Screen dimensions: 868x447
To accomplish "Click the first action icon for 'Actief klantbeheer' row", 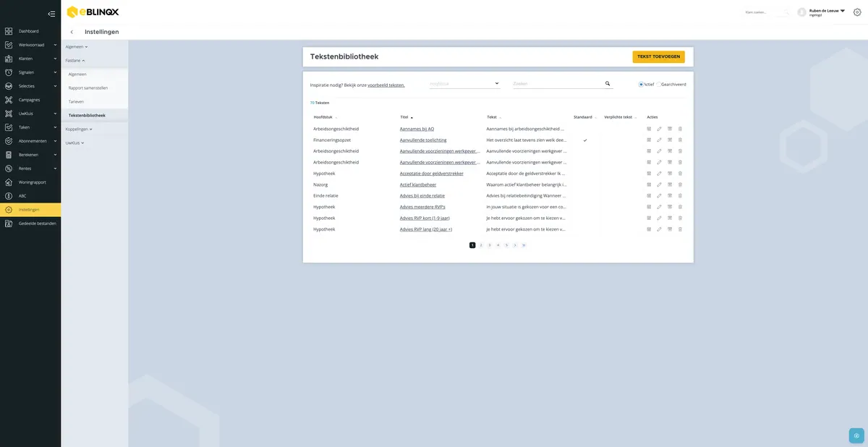I will click(649, 184).
